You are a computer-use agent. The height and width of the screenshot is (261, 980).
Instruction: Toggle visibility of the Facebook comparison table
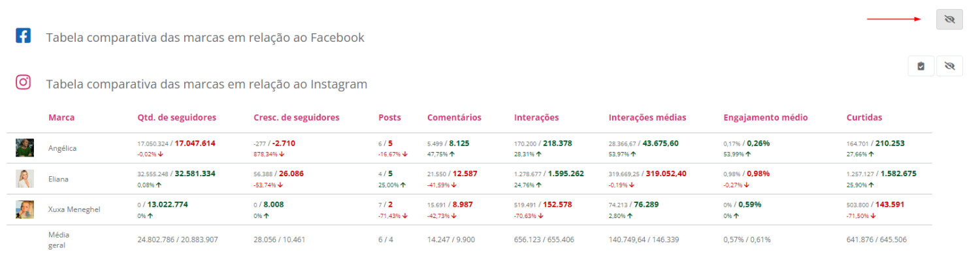[x=949, y=20]
